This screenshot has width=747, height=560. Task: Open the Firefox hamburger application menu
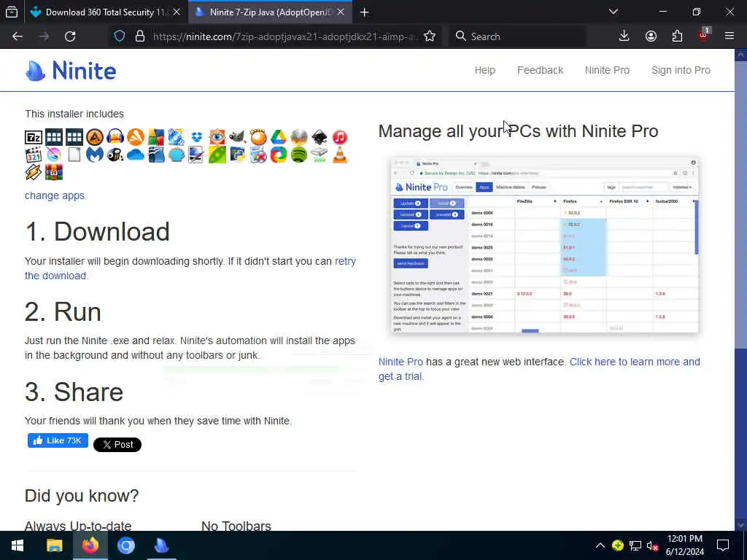pyautogui.click(x=729, y=36)
